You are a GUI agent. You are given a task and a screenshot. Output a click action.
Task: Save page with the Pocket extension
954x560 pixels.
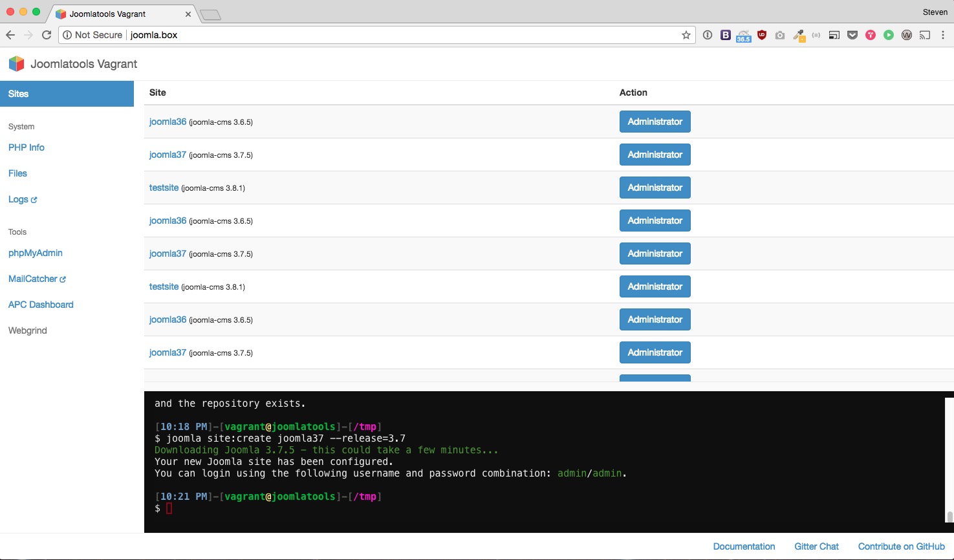click(x=852, y=35)
